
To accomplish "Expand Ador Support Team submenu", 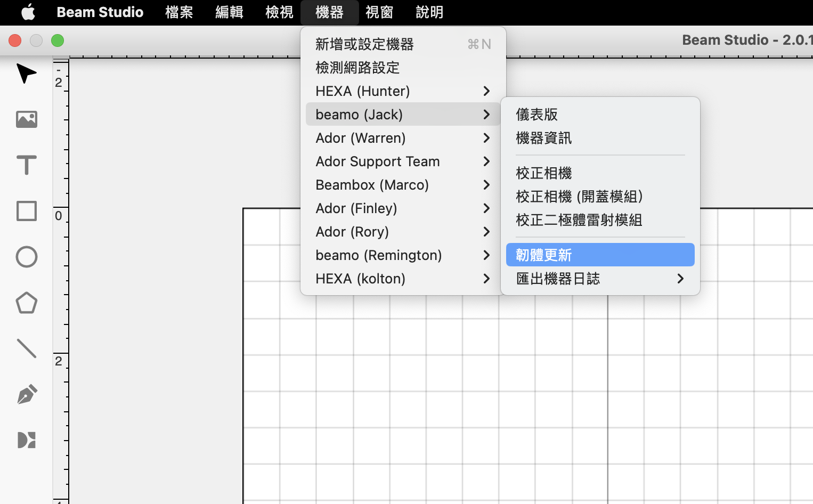I will [x=403, y=161].
